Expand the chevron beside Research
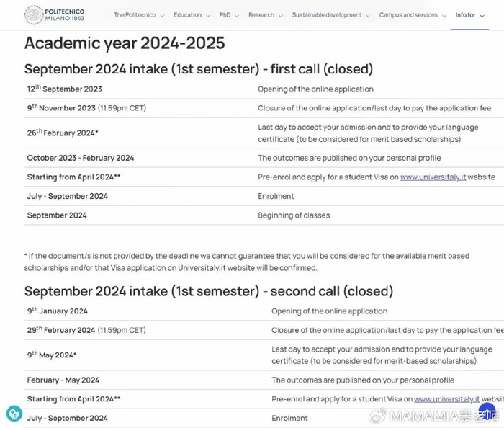The image size is (504, 428). pyautogui.click(x=281, y=16)
